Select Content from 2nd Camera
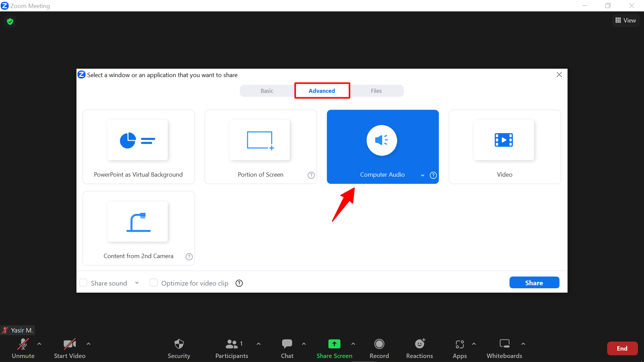The image size is (644, 362). (138, 228)
